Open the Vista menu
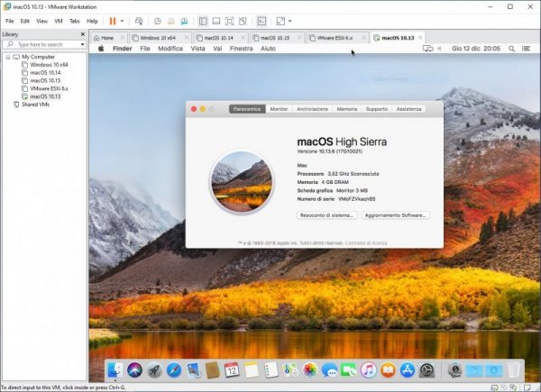This screenshot has height=392, width=541. tap(198, 49)
